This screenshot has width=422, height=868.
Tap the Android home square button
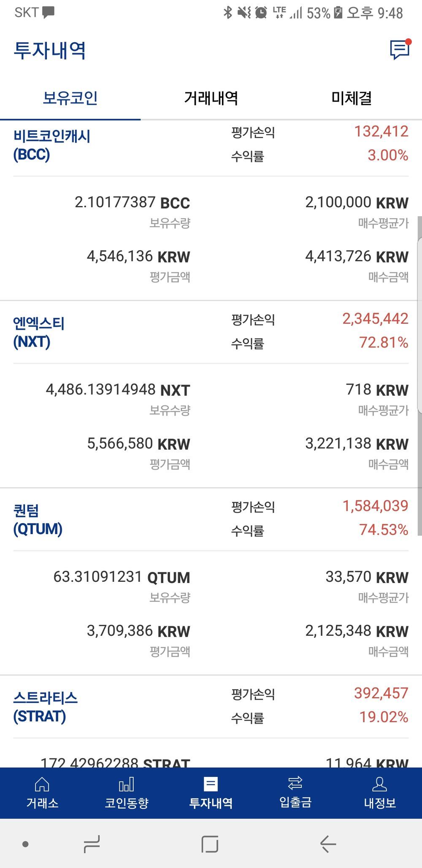coord(210,844)
